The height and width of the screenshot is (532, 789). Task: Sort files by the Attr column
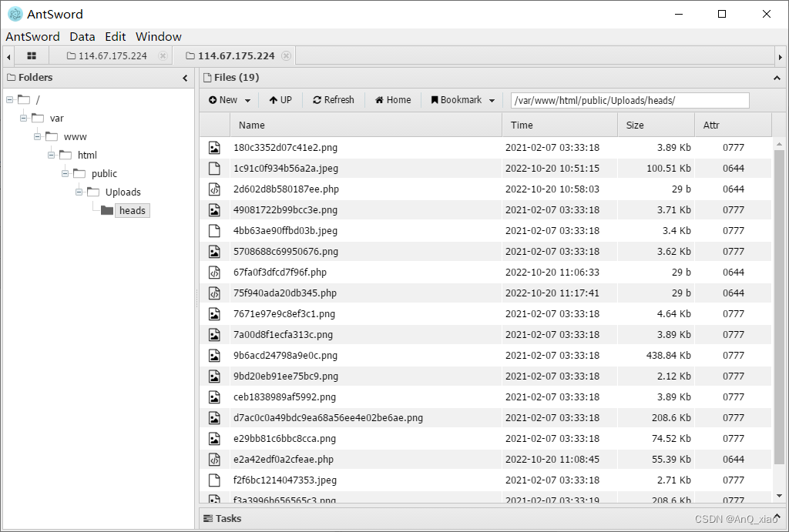(734, 125)
